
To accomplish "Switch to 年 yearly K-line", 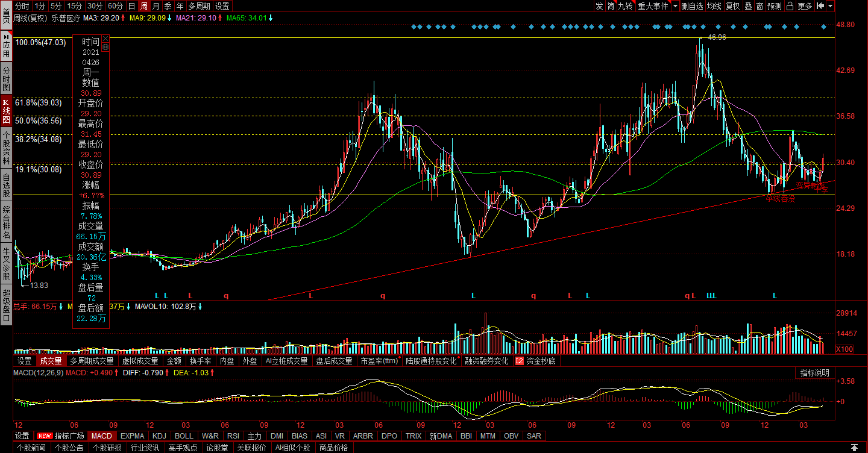I will pyautogui.click(x=180, y=6).
